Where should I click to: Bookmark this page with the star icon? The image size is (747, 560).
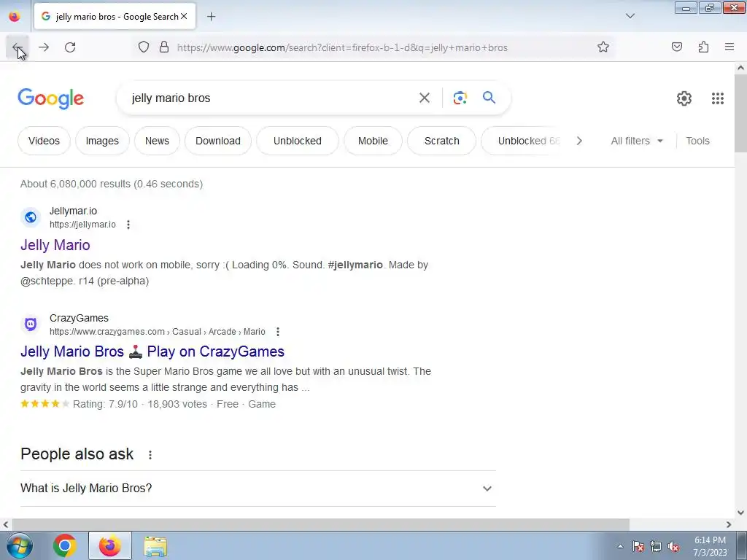(x=603, y=47)
